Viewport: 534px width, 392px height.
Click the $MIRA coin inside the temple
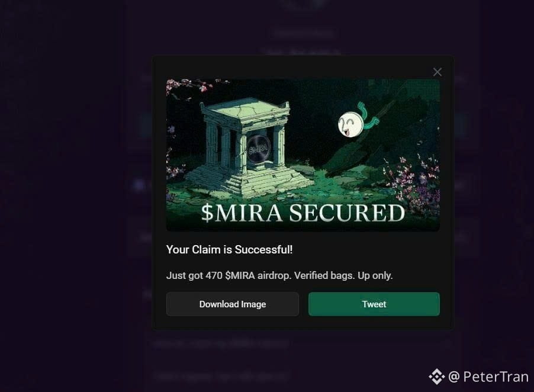[258, 149]
